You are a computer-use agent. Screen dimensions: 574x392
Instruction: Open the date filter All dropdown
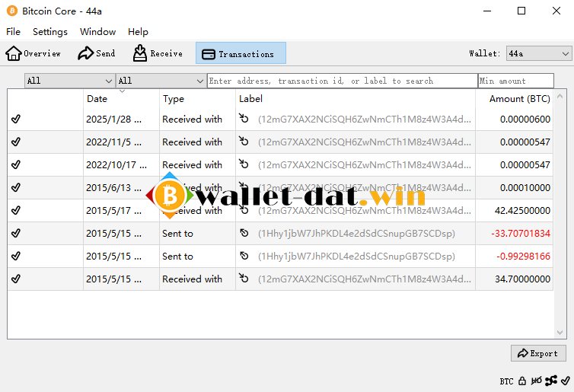[x=69, y=81]
